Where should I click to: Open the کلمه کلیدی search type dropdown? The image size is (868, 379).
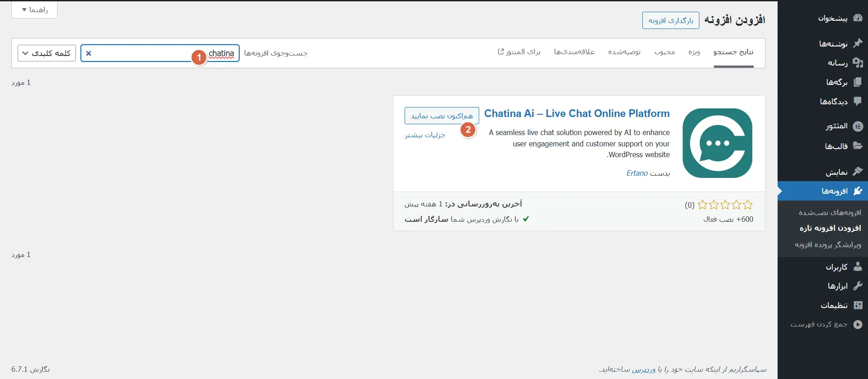(47, 53)
